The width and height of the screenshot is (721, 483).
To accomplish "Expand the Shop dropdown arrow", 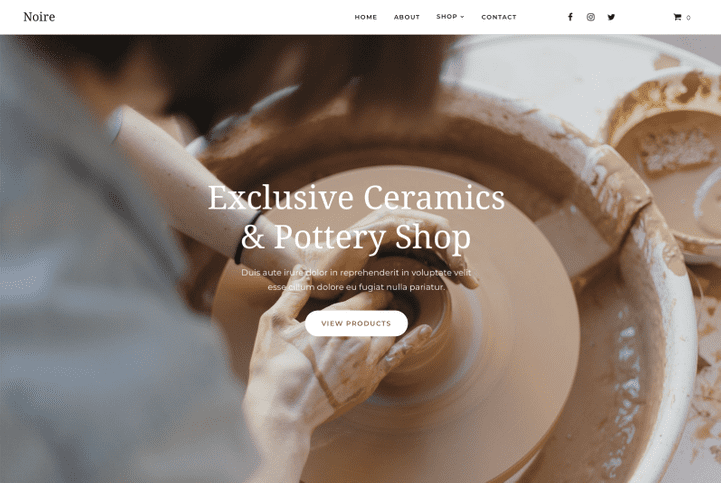I will coord(463,17).
